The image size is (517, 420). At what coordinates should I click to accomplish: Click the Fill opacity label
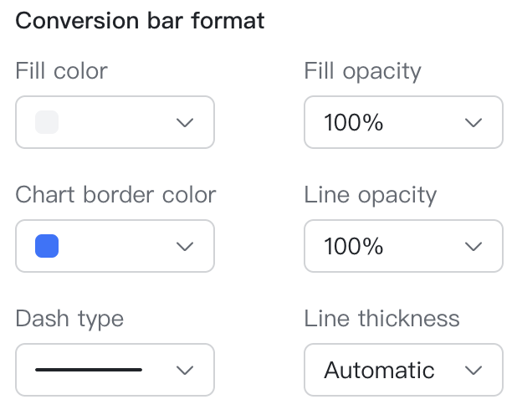pos(362,71)
